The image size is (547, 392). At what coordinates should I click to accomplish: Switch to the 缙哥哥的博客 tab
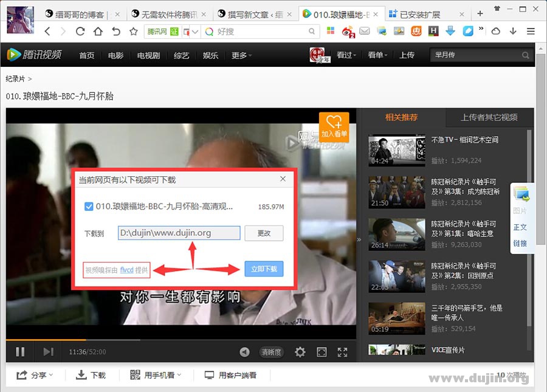coord(79,15)
